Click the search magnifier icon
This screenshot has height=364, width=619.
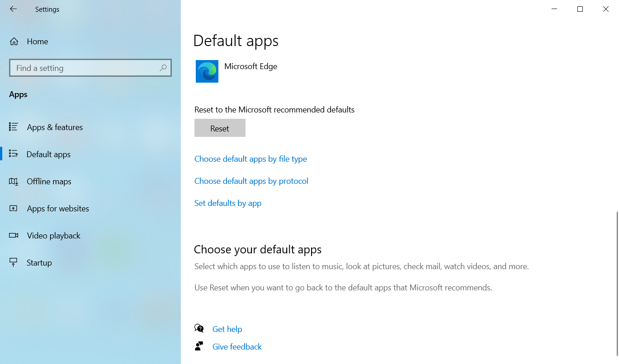tap(163, 68)
